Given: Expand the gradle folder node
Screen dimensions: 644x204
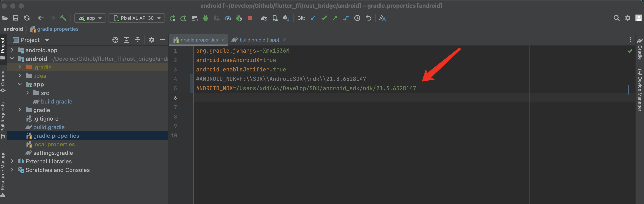Looking at the screenshot, I should (20, 110).
